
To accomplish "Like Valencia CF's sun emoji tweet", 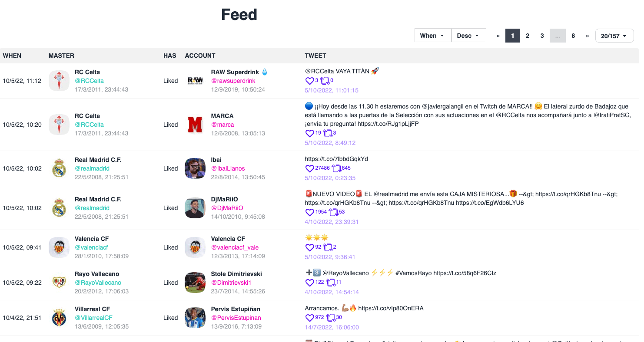I will click(310, 247).
